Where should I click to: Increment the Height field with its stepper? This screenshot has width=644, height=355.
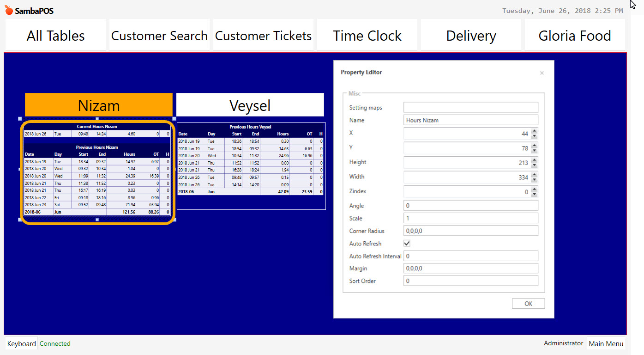[534, 160]
